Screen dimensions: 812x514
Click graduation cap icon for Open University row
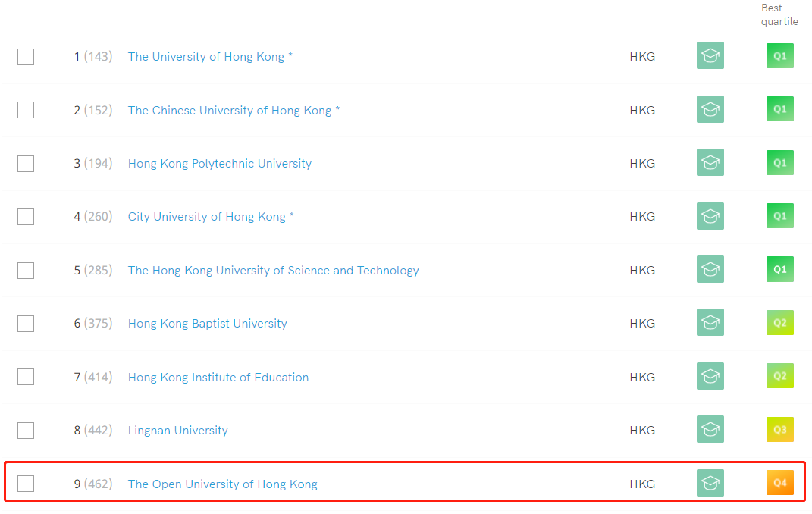pos(710,484)
